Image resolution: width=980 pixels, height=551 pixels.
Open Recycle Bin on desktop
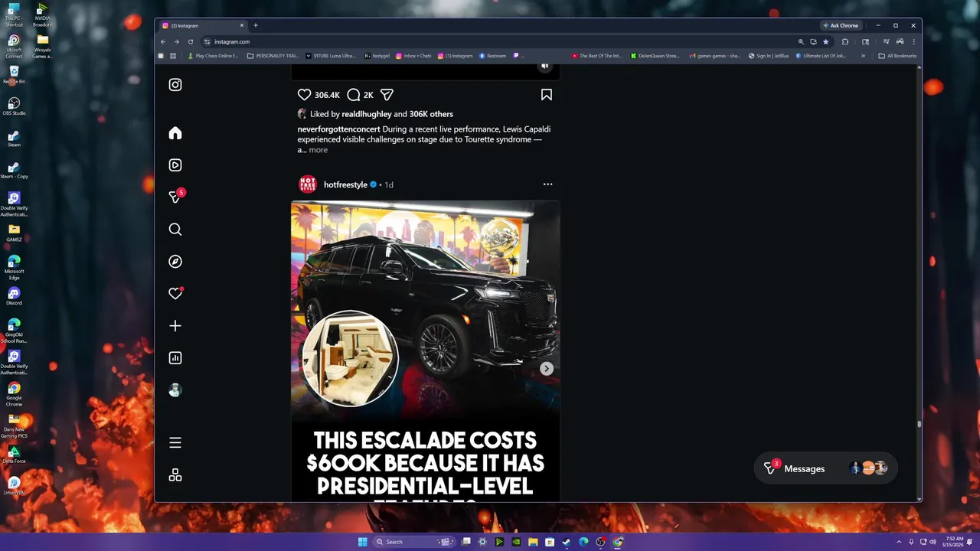[14, 74]
